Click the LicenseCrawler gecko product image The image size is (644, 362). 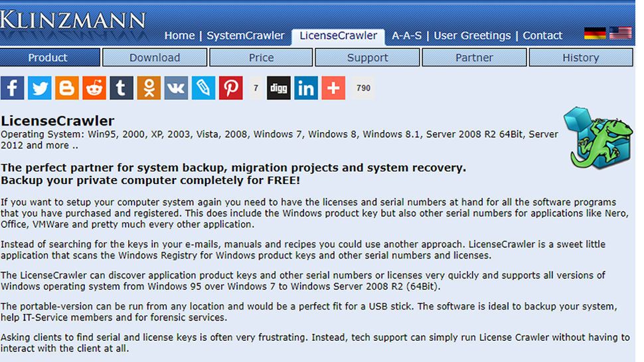(x=598, y=138)
